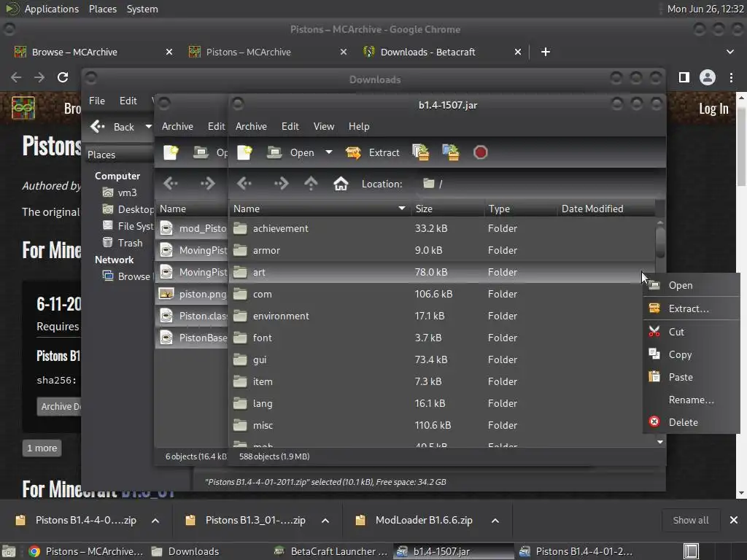Open a new Chrome tab
Image resolution: width=747 pixels, height=560 pixels.
[x=546, y=52]
